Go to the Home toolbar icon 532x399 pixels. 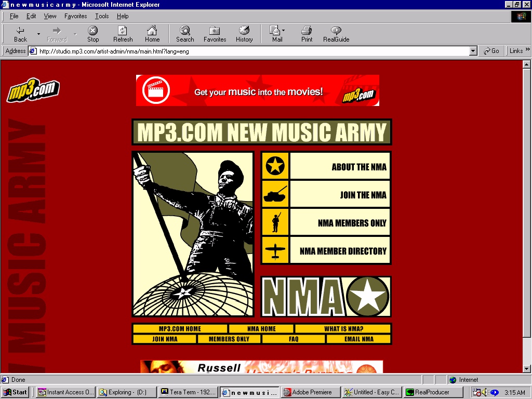(152, 31)
